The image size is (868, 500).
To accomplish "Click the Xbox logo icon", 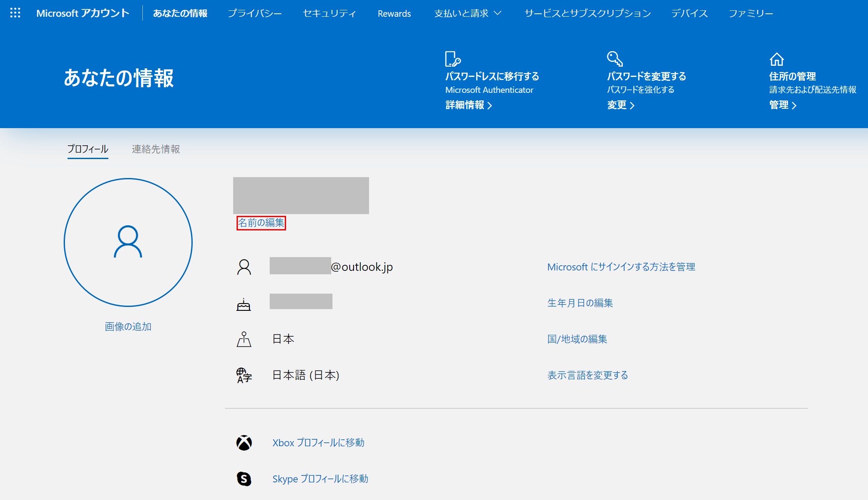I will tap(244, 443).
